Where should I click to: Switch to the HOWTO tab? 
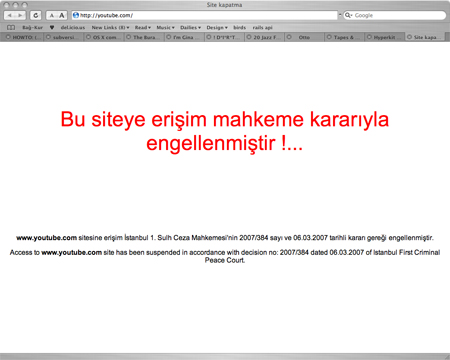click(x=23, y=37)
